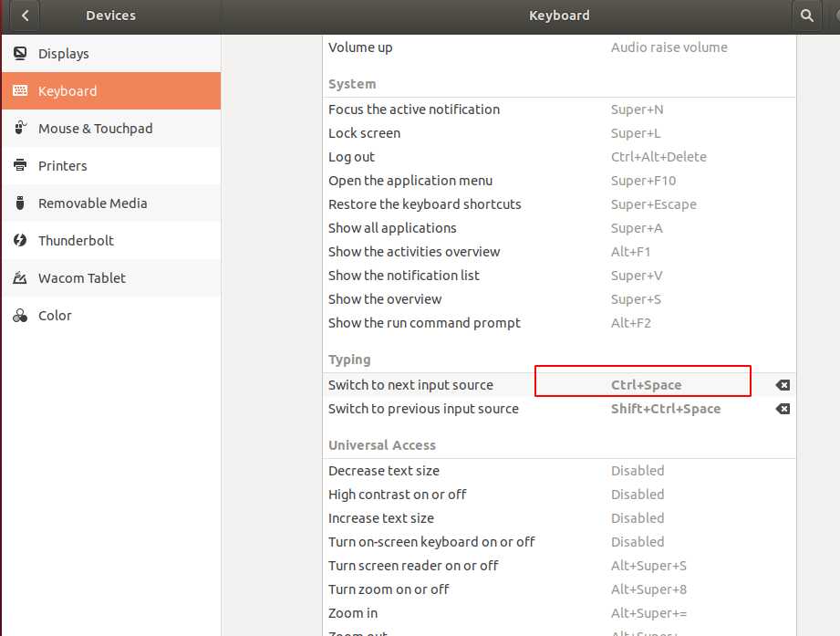
Task: Click the Audio raise volume value
Action: (669, 47)
